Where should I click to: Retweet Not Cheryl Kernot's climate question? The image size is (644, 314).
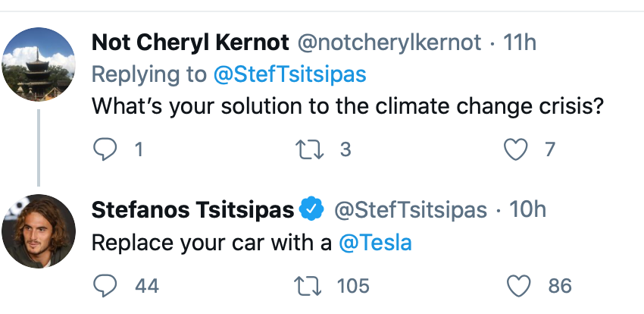310,149
